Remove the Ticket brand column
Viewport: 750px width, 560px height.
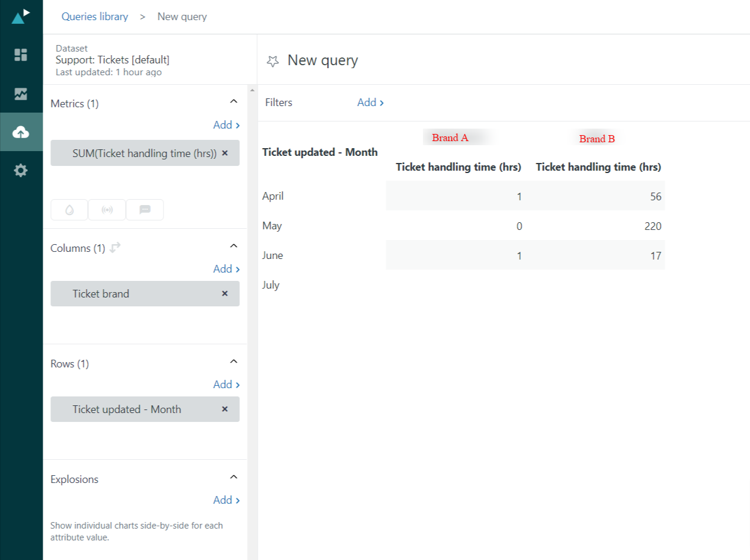(225, 293)
